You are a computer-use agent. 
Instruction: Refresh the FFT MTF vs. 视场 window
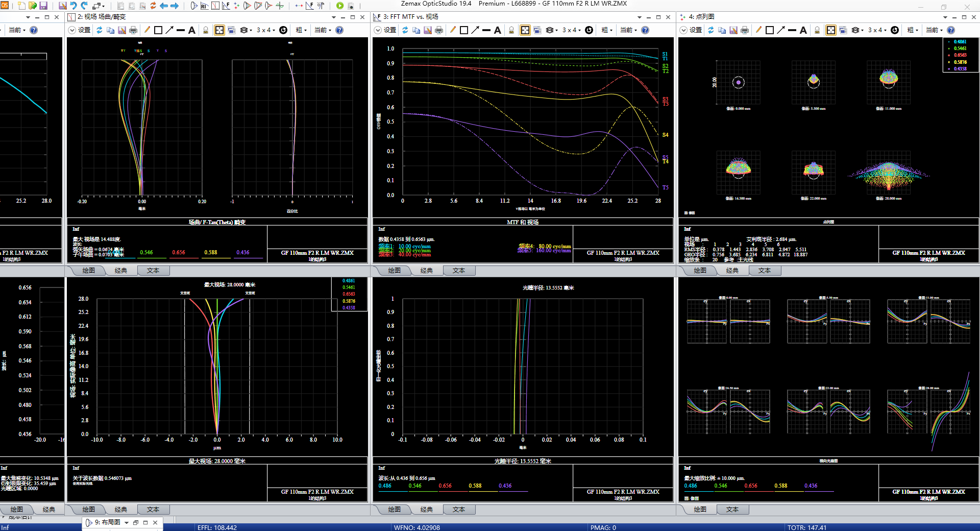click(405, 30)
